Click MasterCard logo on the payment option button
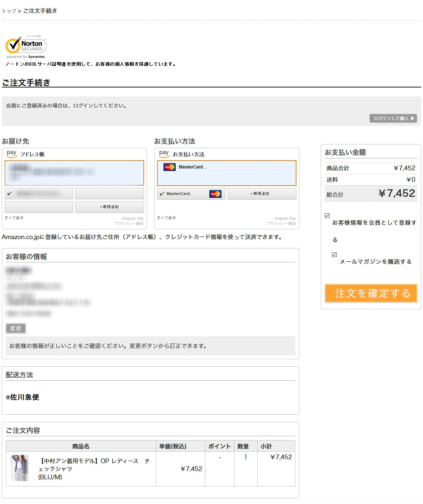423x504 pixels. [215, 194]
